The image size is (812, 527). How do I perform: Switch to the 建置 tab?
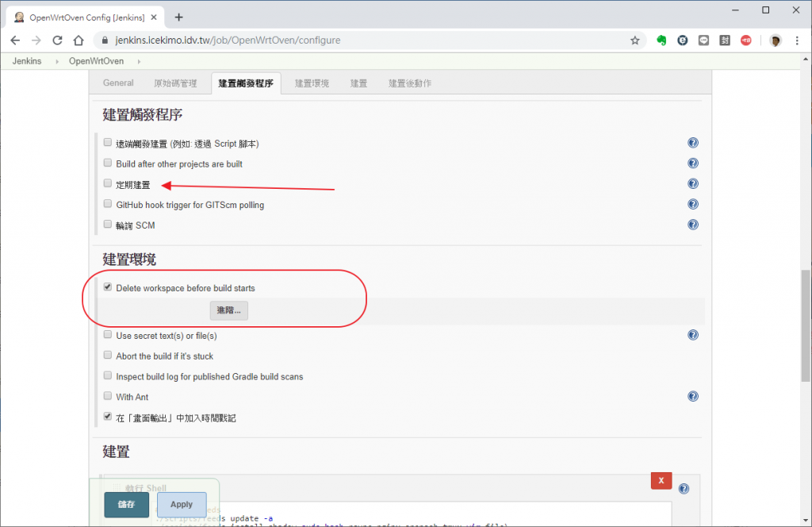(358, 83)
